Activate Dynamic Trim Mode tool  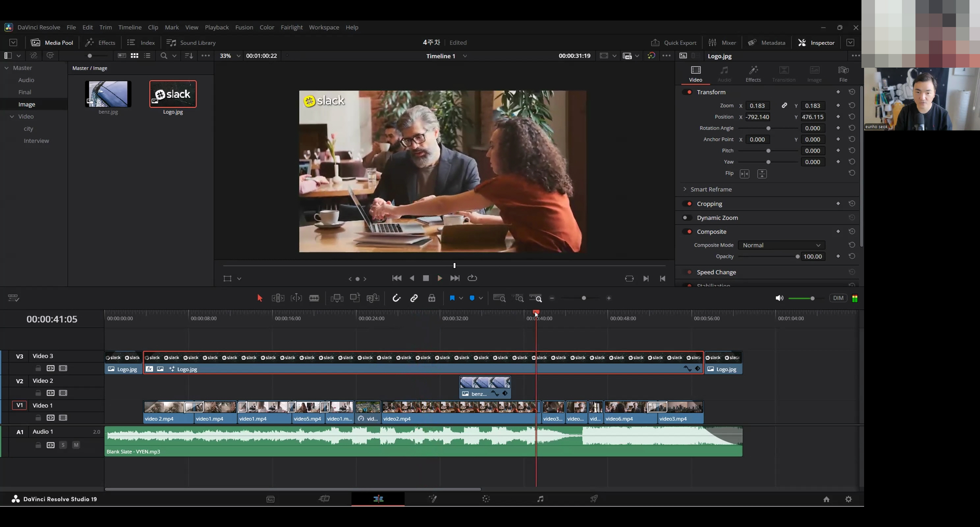(296, 298)
